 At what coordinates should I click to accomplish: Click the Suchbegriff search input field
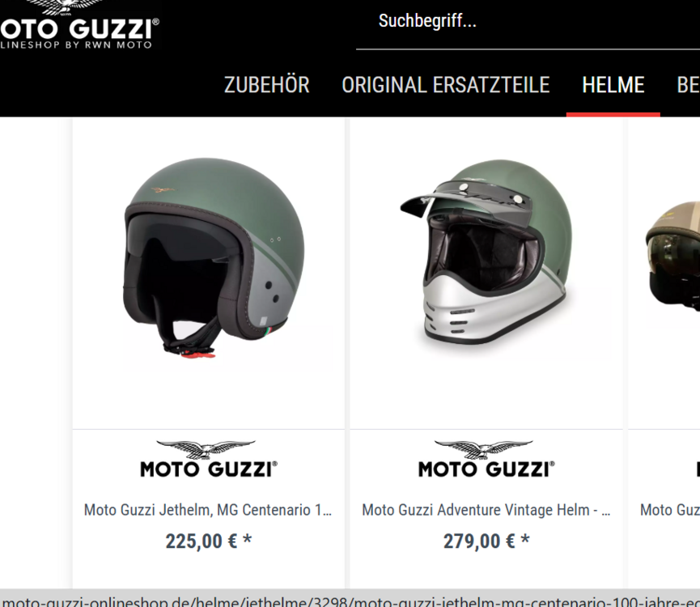pos(528,21)
